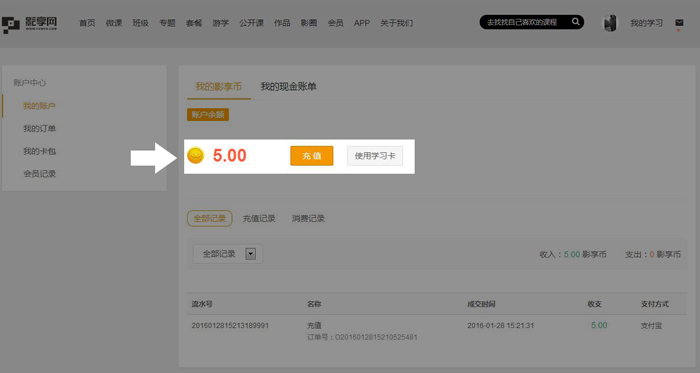Open 游学 navigation item
Image resolution: width=700 pixels, height=373 pixels.
pos(221,23)
